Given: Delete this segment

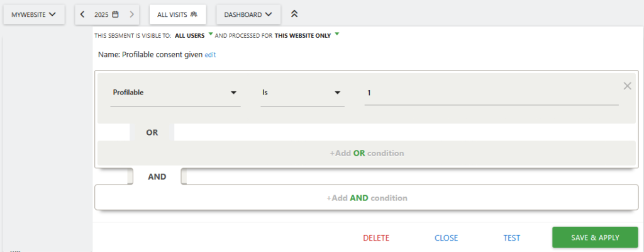Looking at the screenshot, I should (376, 238).
